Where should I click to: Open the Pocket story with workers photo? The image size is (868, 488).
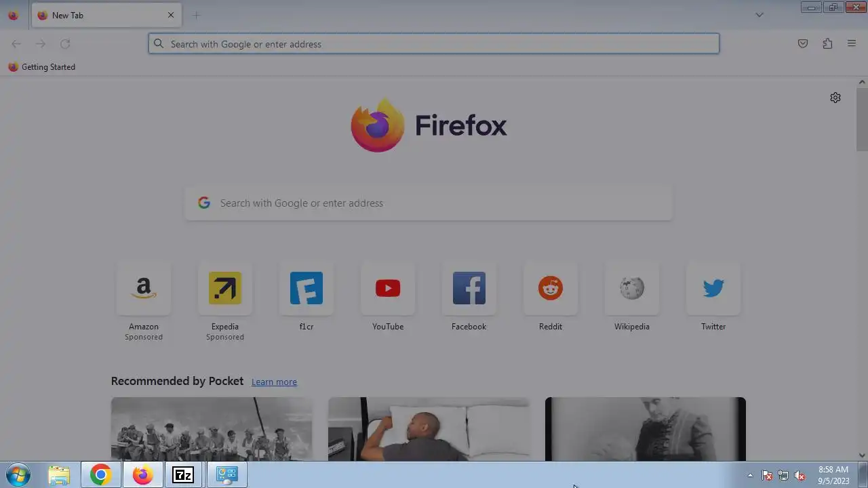click(212, 429)
